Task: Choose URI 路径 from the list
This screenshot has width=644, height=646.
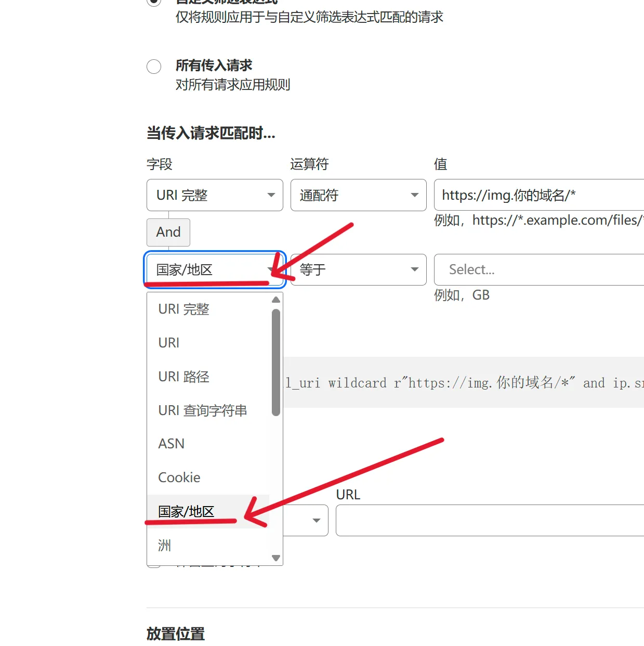Action: 183,377
